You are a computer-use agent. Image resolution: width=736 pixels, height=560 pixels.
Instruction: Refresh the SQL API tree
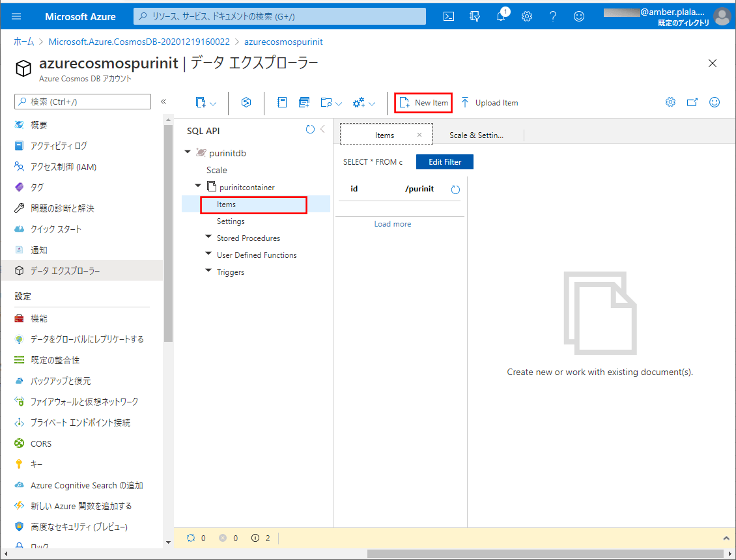pos(310,129)
